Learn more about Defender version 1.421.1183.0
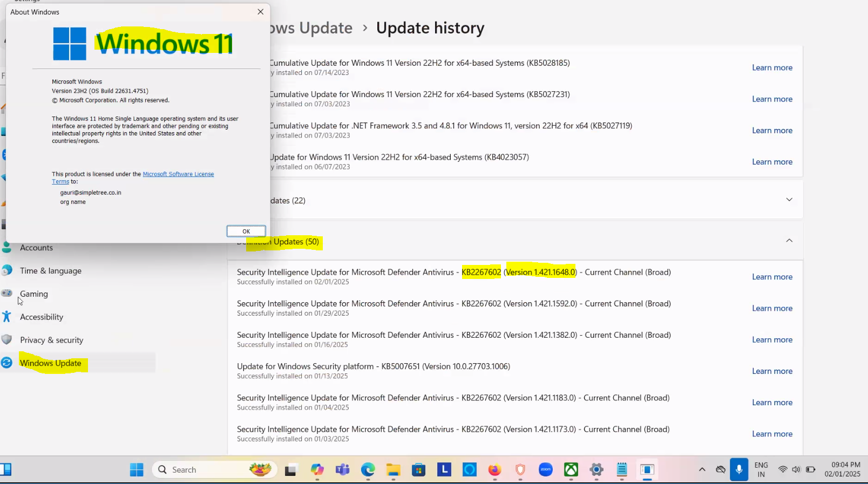868x484 pixels. 772,402
